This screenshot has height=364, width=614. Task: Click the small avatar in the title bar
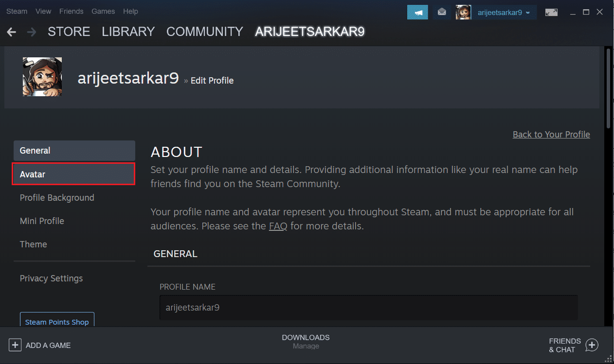click(x=463, y=12)
